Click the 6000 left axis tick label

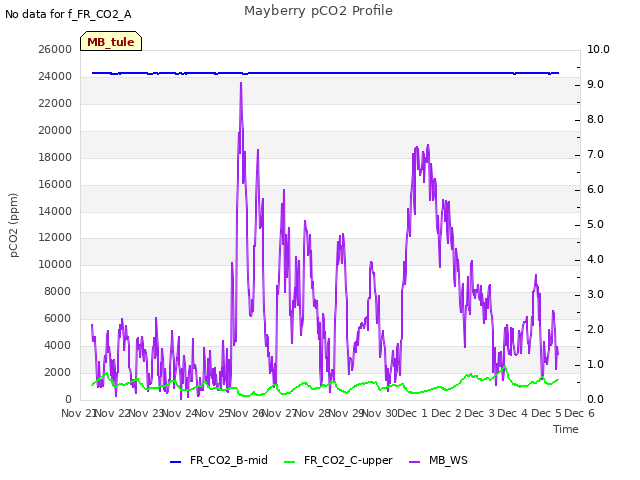coord(58,318)
